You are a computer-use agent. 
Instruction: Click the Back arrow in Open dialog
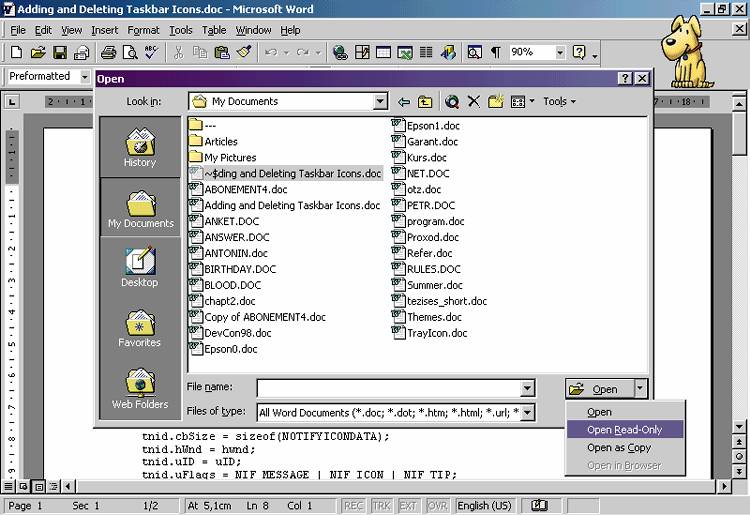404,101
